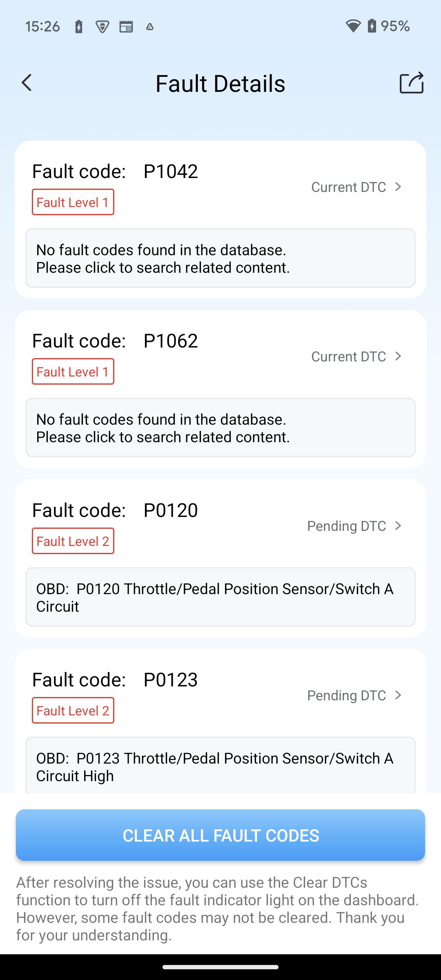
Task: Tap the battery status icon
Action: (372, 26)
